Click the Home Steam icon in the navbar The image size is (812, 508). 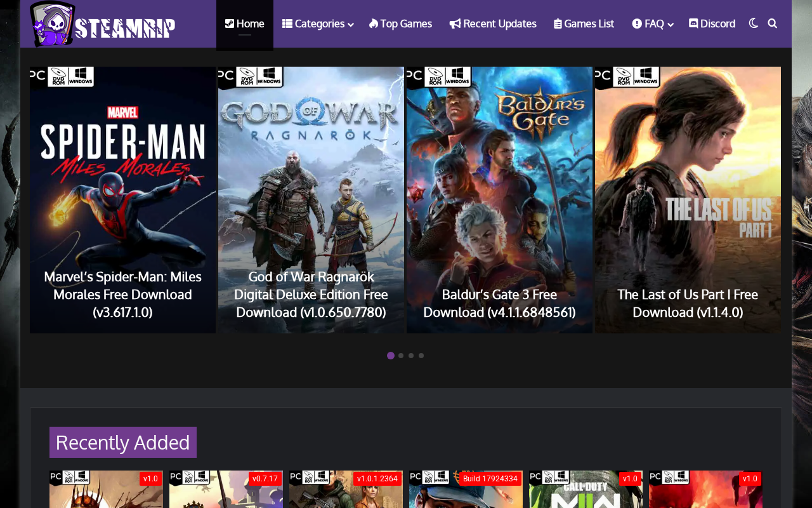click(230, 23)
